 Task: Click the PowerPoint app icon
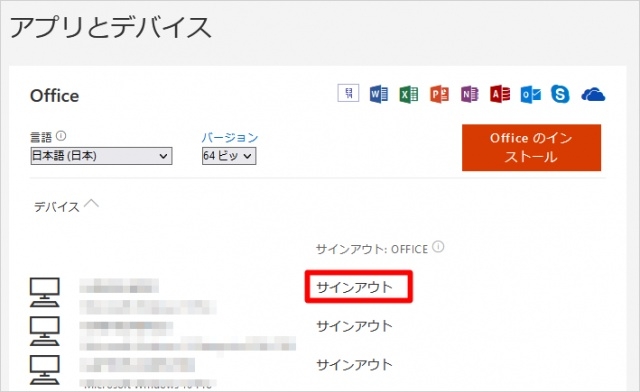439,94
